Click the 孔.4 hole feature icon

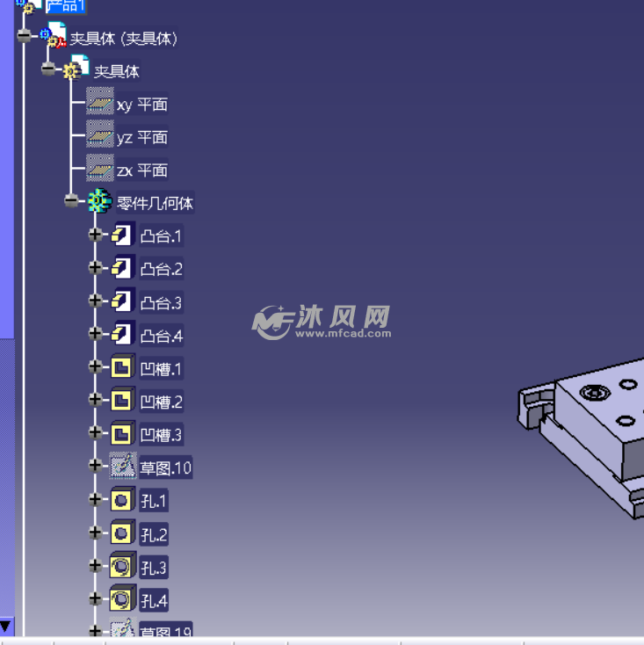pyautogui.click(x=122, y=598)
